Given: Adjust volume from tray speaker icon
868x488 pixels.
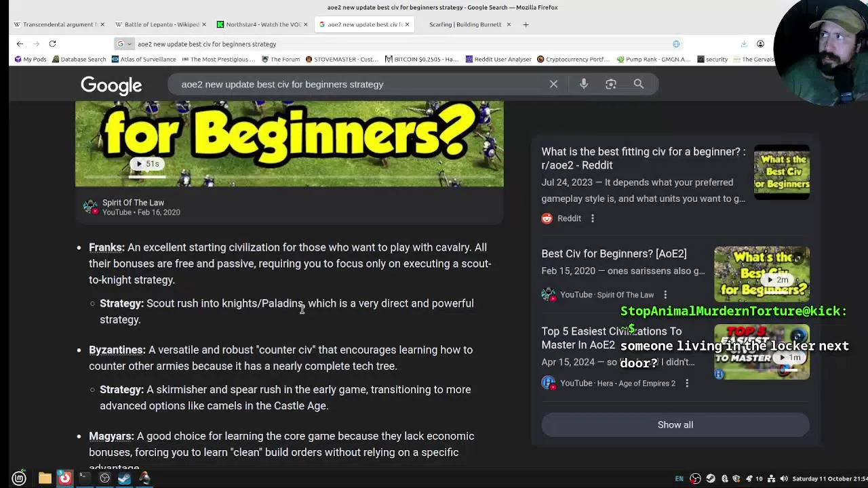Looking at the screenshot, I should click(784, 479).
